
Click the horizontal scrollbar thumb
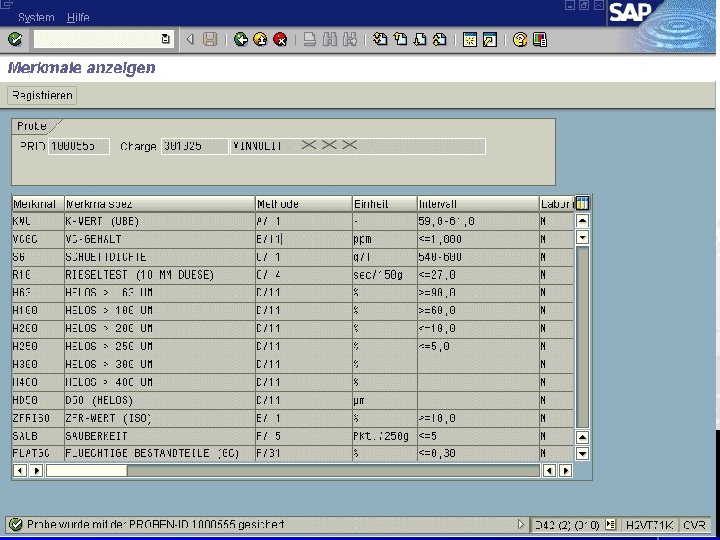click(87, 471)
